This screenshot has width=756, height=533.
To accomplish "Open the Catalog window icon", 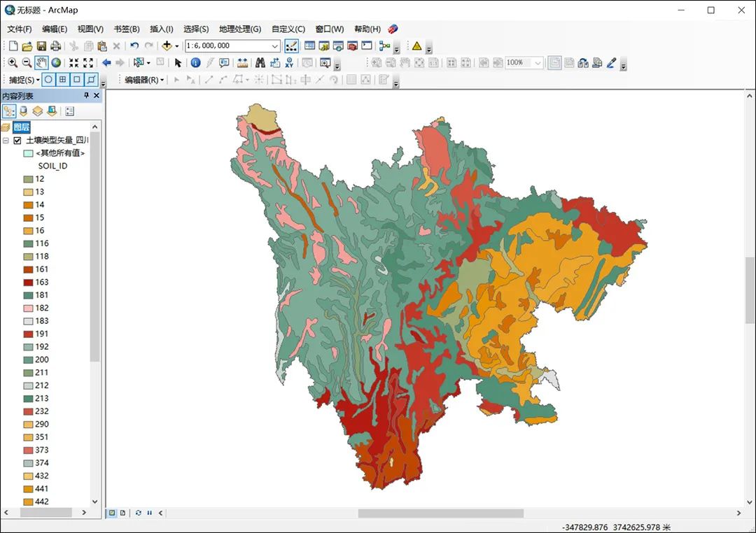I will tap(324, 45).
